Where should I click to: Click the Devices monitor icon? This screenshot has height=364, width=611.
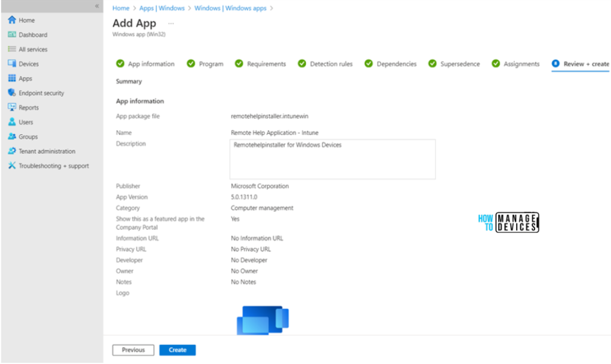click(12, 63)
